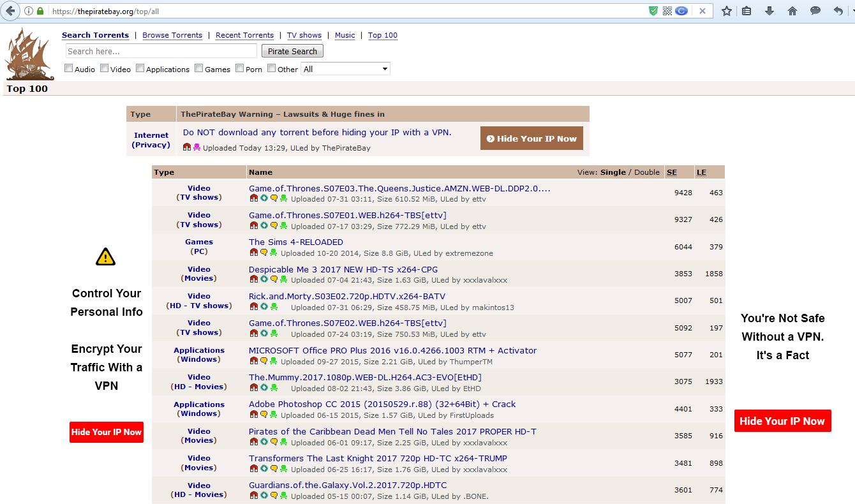
Task: Open the TV shows top menu link
Action: pos(304,35)
